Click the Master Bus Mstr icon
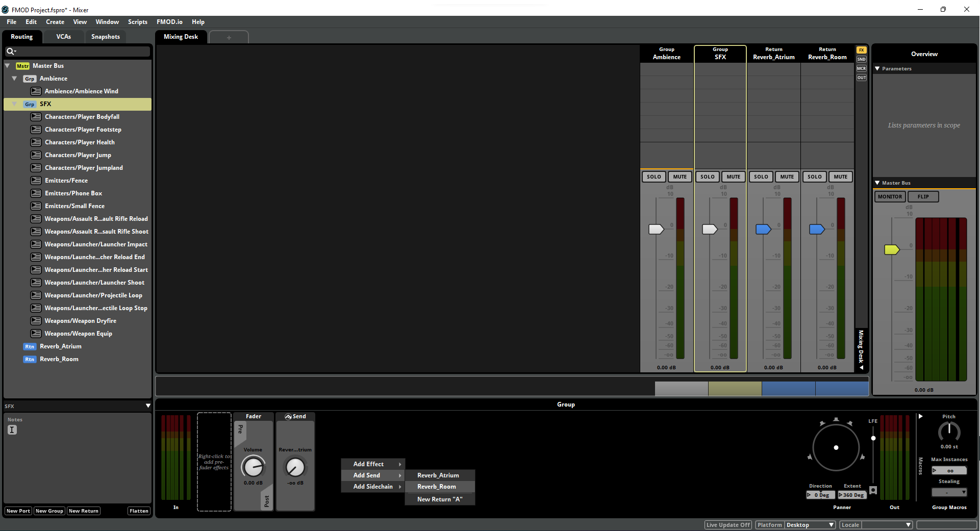Viewport: 980px width, 531px height. [22, 66]
